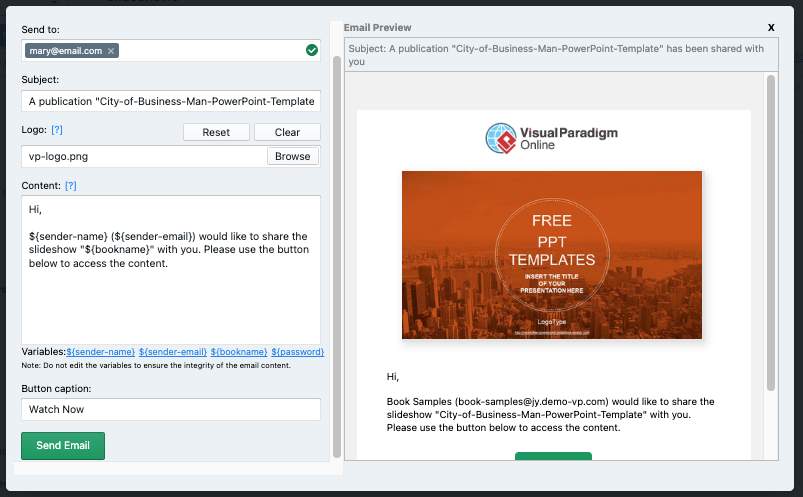Edit the Button caption field

tap(170, 409)
